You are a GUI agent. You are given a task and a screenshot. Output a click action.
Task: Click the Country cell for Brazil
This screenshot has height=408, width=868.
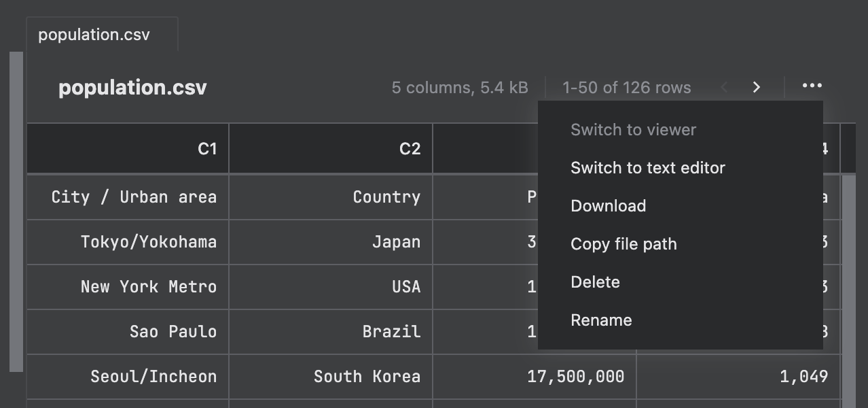tap(331, 331)
